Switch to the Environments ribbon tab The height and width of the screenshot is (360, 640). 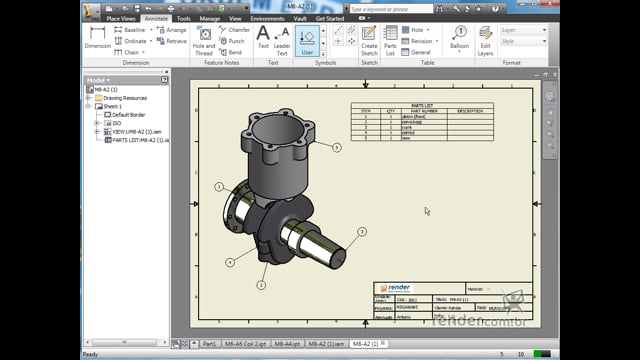click(267, 18)
